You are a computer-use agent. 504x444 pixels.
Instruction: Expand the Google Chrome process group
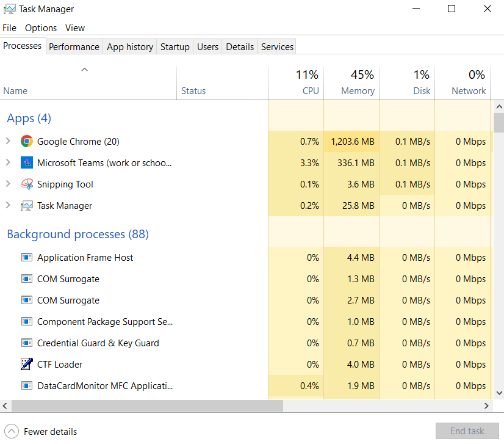tap(9, 141)
